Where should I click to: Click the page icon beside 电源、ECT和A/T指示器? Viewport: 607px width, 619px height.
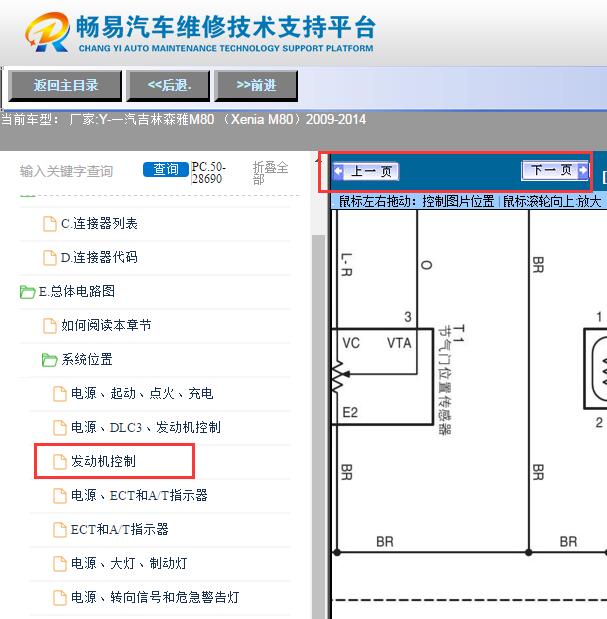pyautogui.click(x=60, y=496)
